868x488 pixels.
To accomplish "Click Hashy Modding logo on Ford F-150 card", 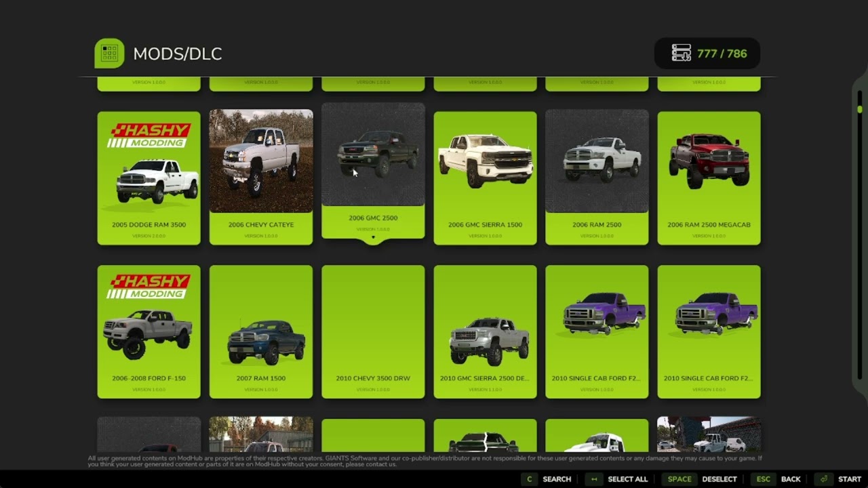I will pos(149,286).
